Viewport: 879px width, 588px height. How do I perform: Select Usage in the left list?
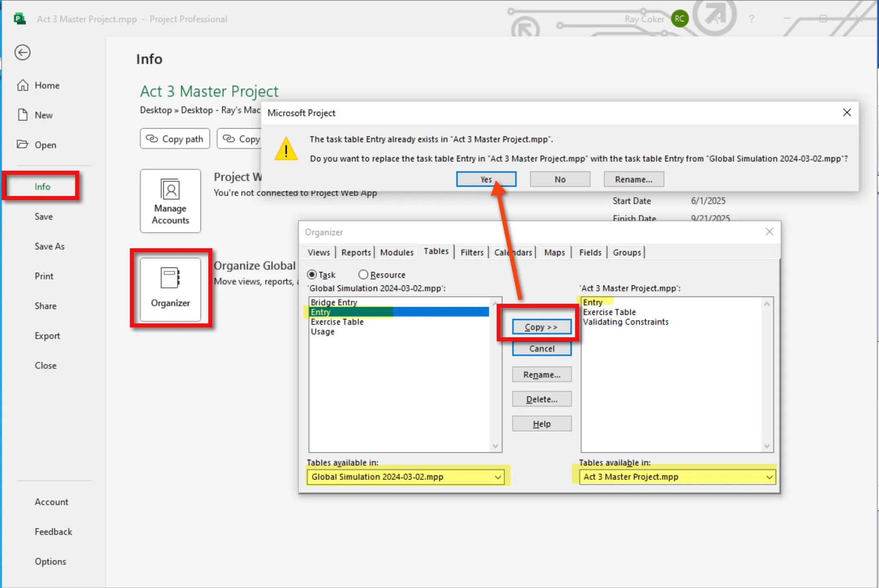(399, 332)
